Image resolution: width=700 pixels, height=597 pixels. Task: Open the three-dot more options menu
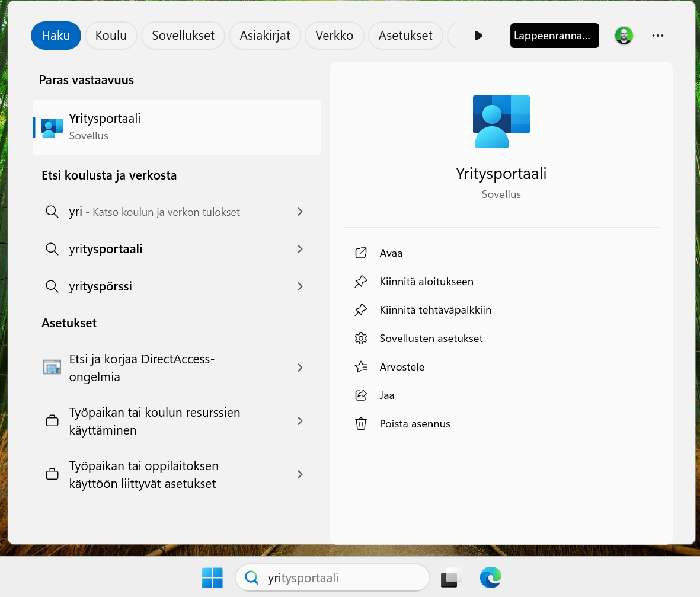[657, 36]
